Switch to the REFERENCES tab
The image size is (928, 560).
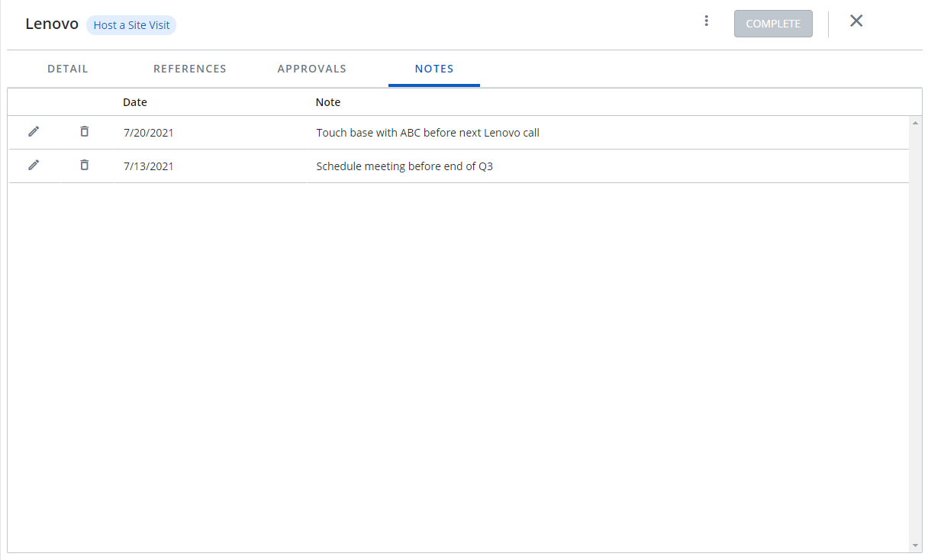[190, 69]
